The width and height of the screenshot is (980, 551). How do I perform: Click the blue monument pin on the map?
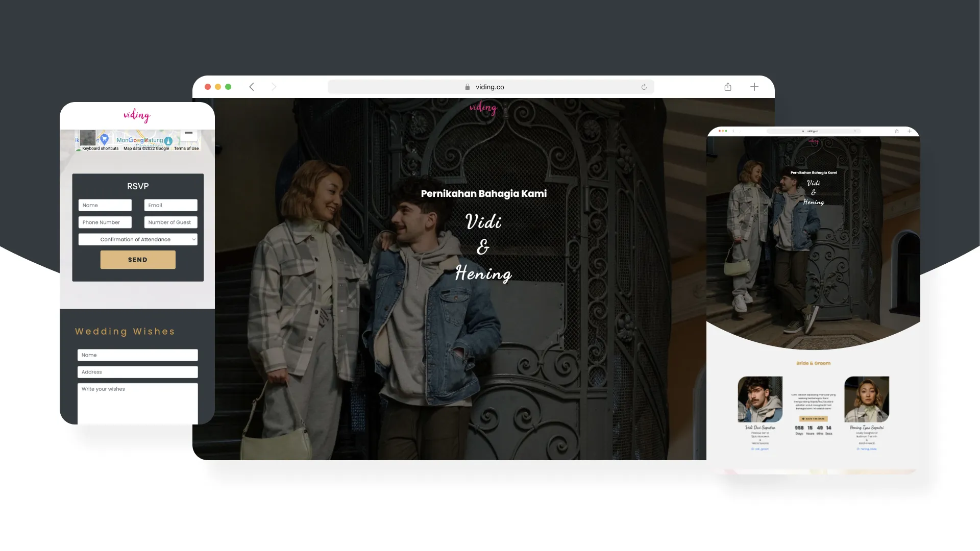pos(168,141)
